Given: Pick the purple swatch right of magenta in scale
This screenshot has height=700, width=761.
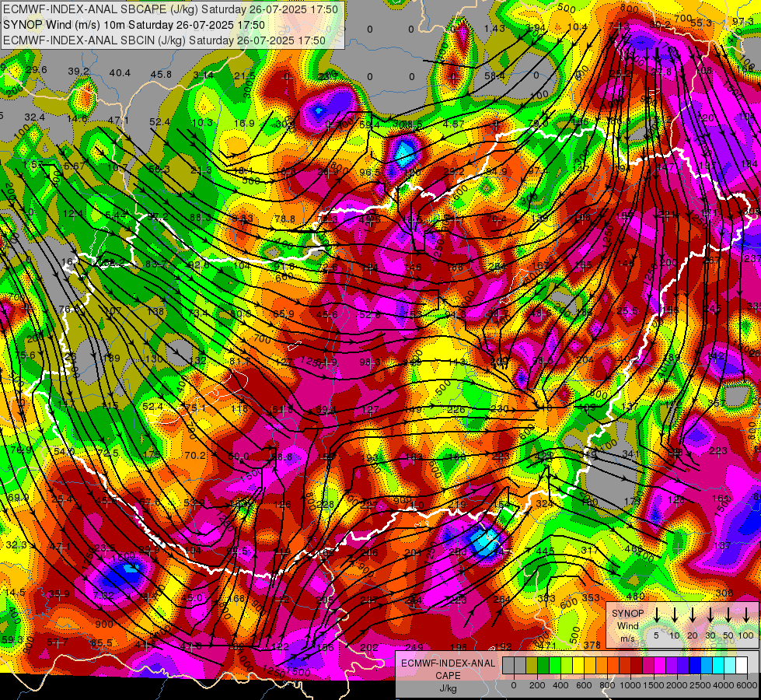Looking at the screenshot, I should coord(672,666).
